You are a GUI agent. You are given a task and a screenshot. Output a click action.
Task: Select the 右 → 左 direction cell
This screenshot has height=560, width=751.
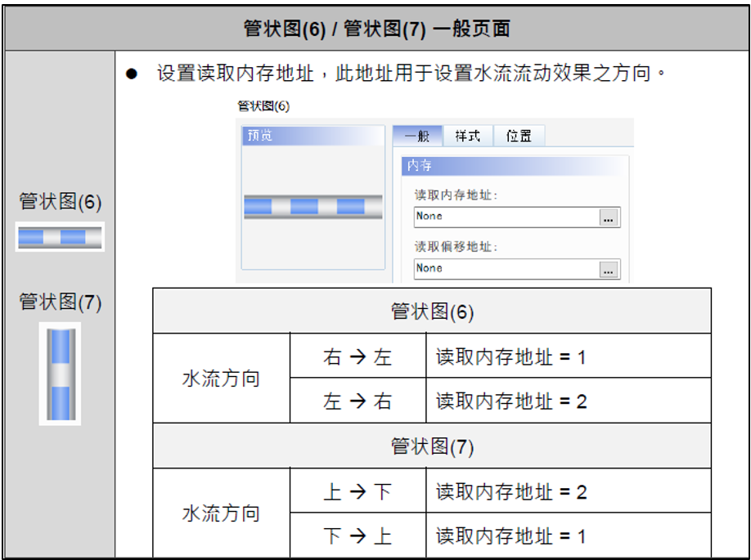[x=358, y=357]
